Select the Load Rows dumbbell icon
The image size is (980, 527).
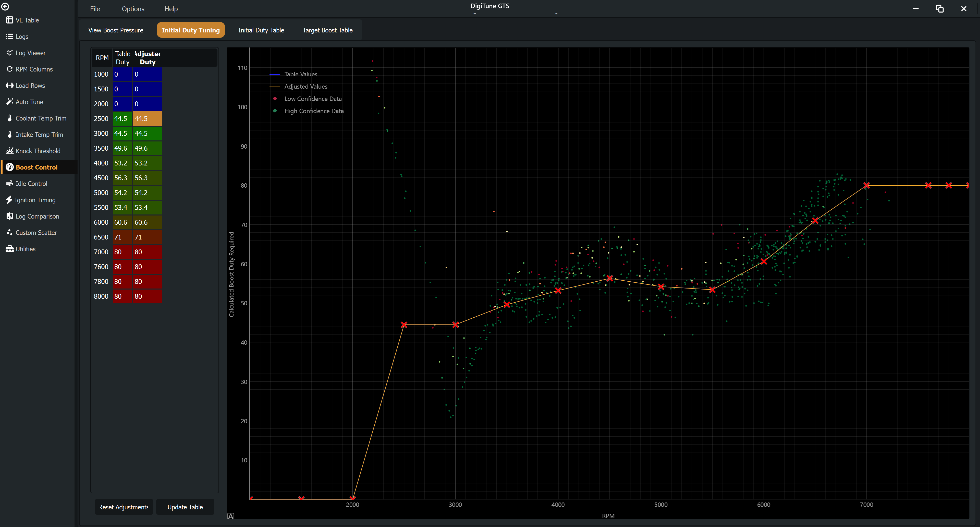pos(9,86)
